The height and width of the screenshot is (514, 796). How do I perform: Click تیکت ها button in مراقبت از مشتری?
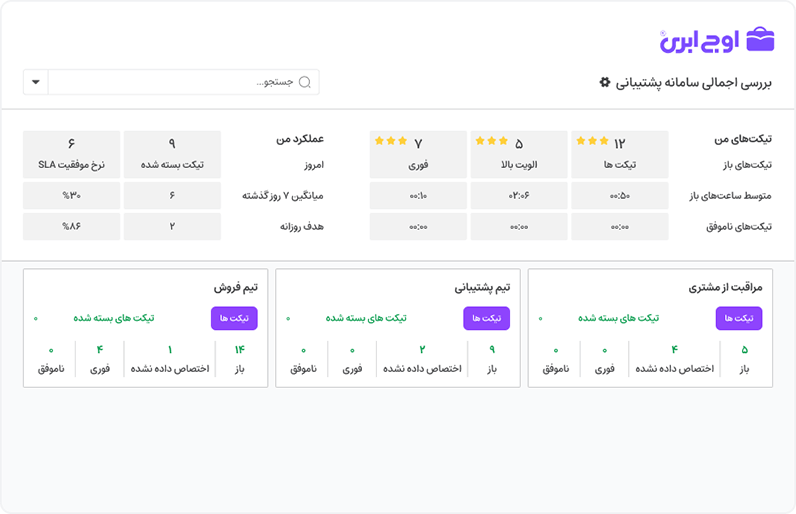pos(739,318)
